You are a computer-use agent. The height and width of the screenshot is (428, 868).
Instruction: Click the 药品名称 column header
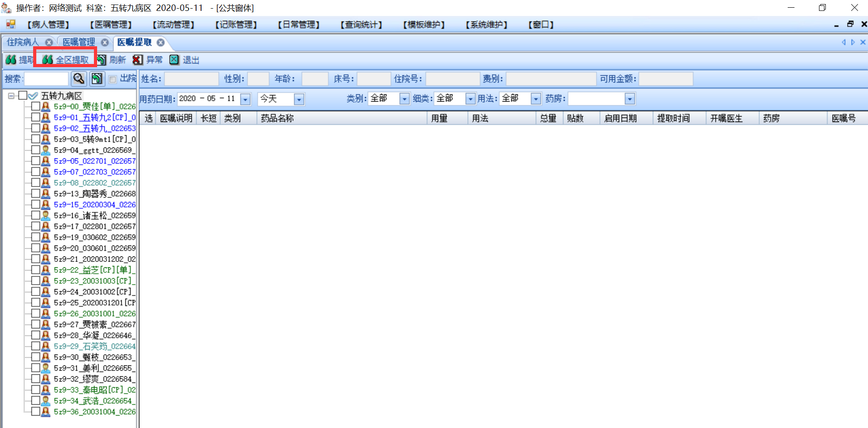[342, 118]
